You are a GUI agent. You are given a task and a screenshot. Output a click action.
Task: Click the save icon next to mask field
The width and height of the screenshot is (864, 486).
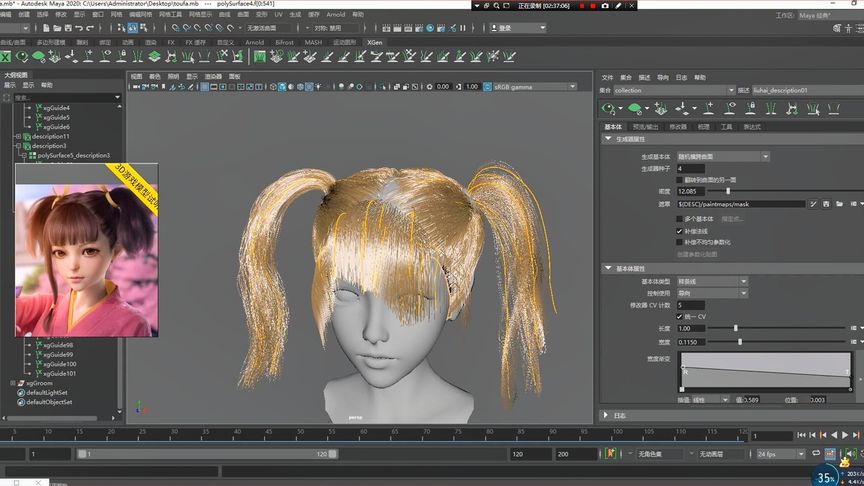(827, 204)
